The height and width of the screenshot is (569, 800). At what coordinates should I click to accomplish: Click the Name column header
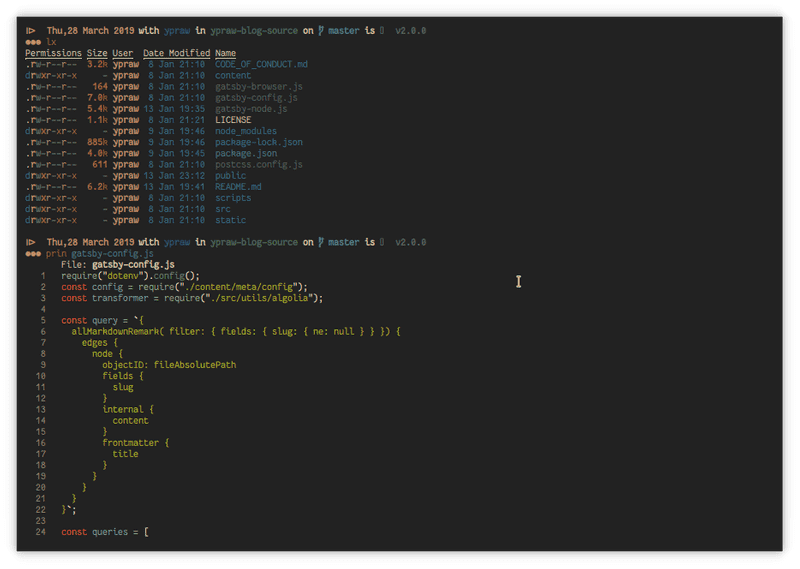[225, 53]
